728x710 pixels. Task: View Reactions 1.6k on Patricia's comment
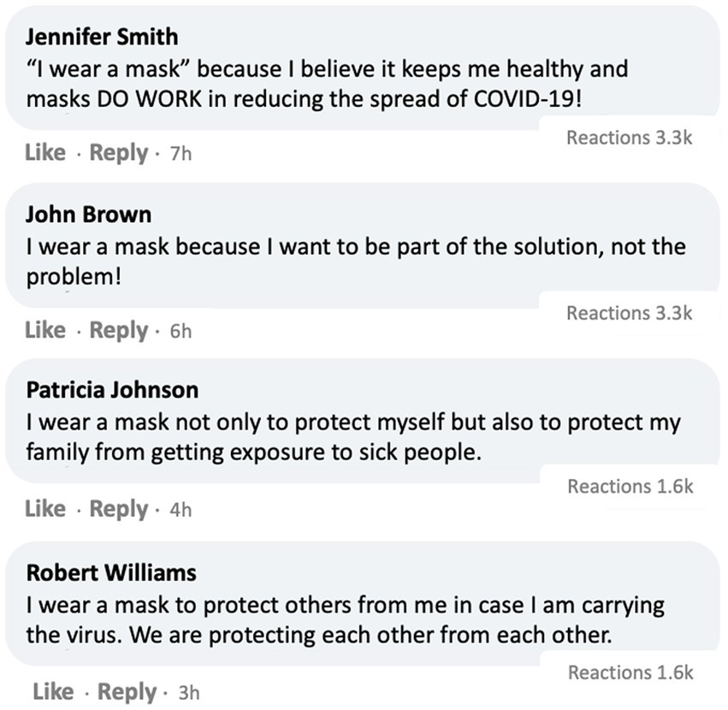click(630, 487)
